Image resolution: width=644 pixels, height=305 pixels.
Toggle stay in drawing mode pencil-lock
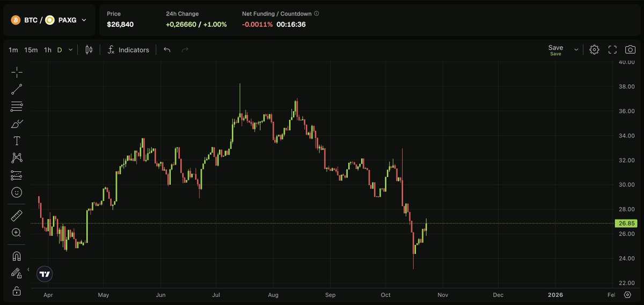tap(17, 273)
